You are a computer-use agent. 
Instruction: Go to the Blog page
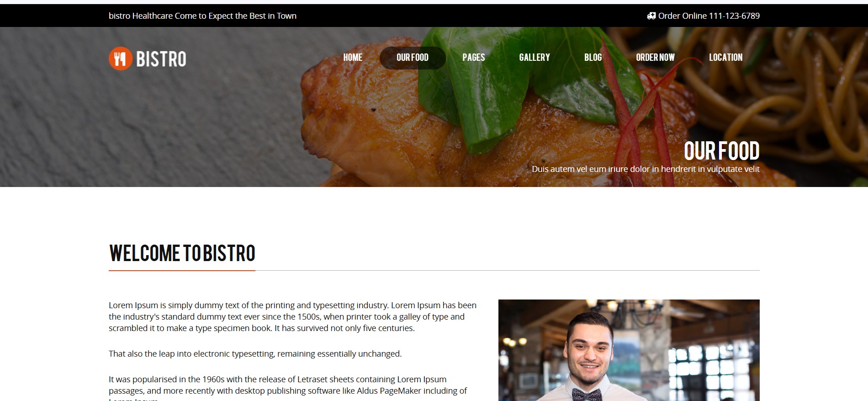[593, 58]
